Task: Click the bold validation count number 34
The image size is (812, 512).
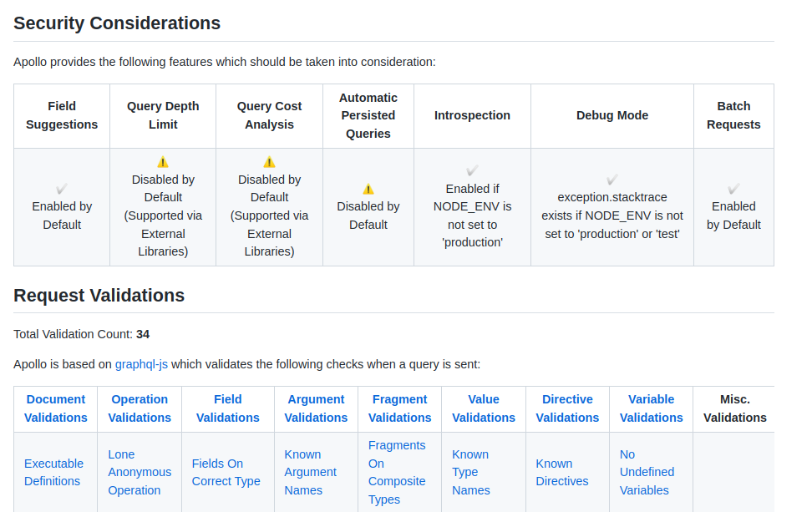Action: click(143, 334)
